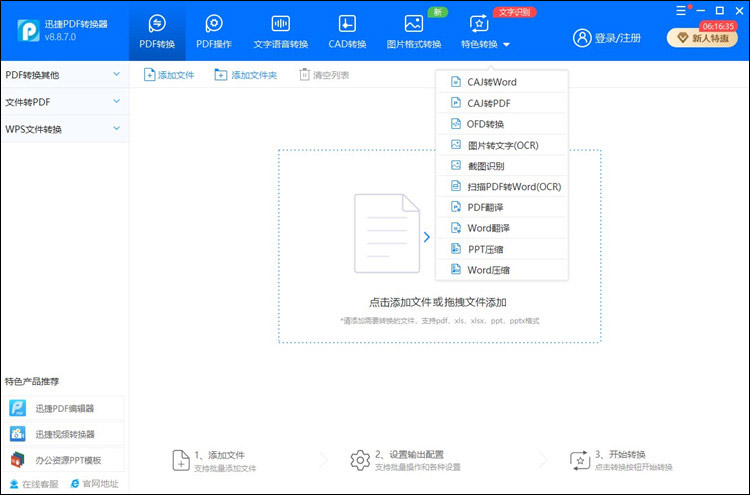
Task: Select 截图识别 menu item
Action: (x=502, y=166)
